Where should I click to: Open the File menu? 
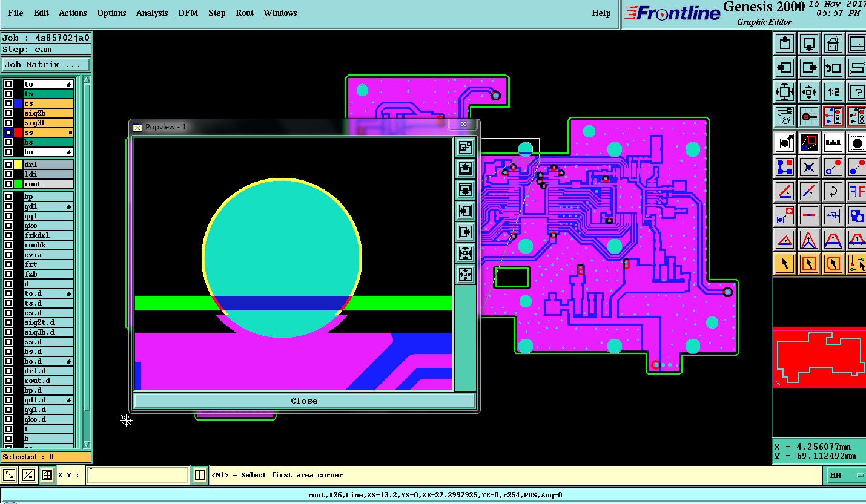pyautogui.click(x=16, y=13)
